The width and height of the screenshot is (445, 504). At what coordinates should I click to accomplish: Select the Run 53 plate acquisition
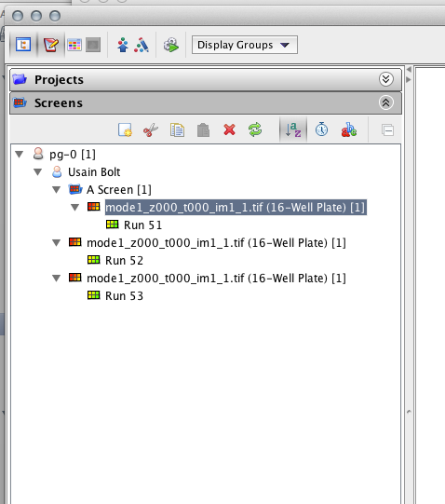(124, 295)
